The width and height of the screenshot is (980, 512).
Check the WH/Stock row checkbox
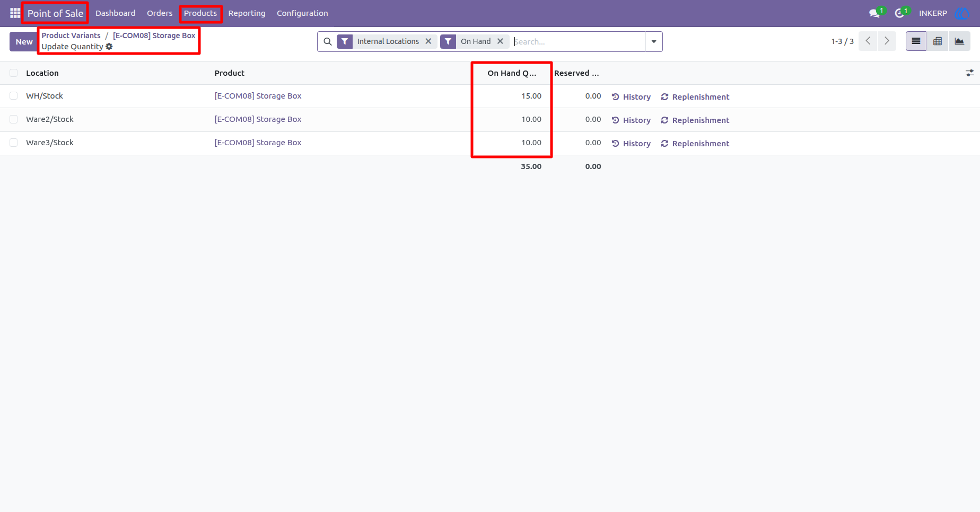click(14, 96)
